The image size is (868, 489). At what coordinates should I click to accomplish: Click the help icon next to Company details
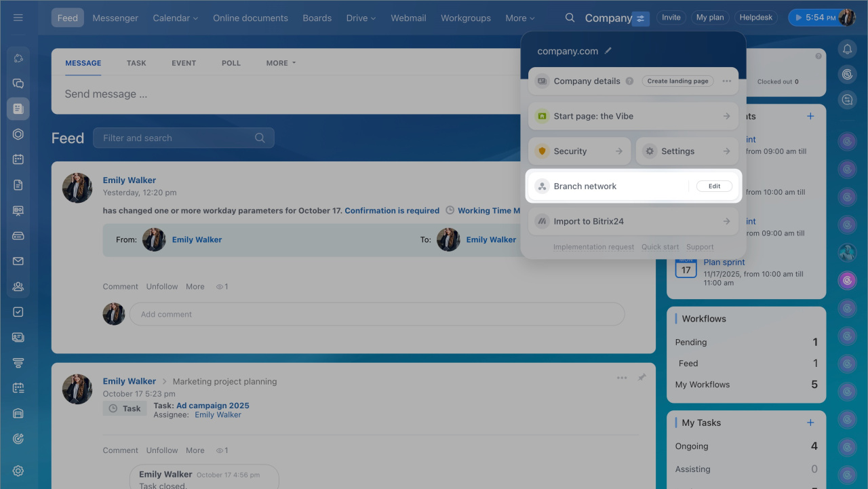pyautogui.click(x=629, y=81)
